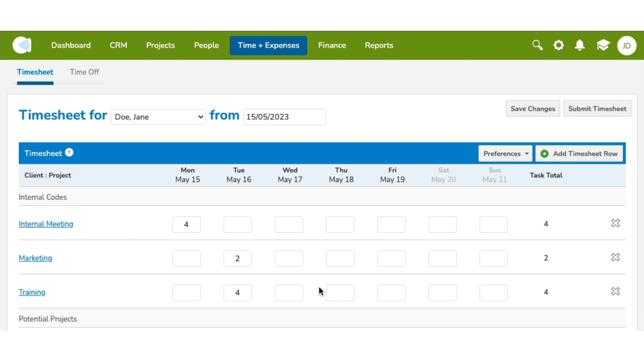The image size is (644, 362).
Task: Click Marketing Friday May 19 hours field
Action: (391, 258)
